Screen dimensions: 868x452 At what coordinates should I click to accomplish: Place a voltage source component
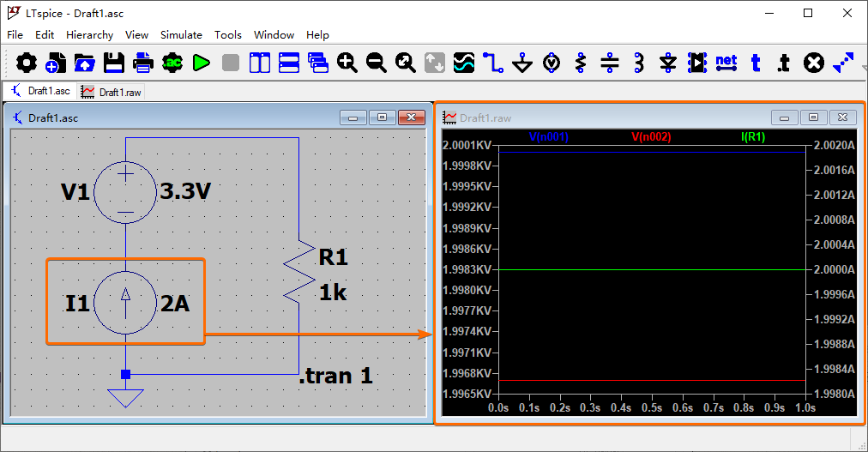tap(552, 63)
